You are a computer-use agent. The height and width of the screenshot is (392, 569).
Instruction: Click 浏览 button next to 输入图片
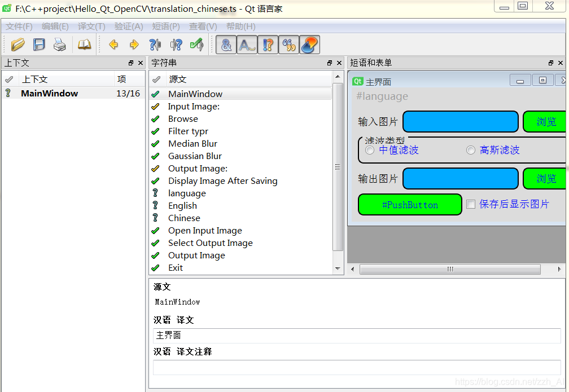point(545,122)
